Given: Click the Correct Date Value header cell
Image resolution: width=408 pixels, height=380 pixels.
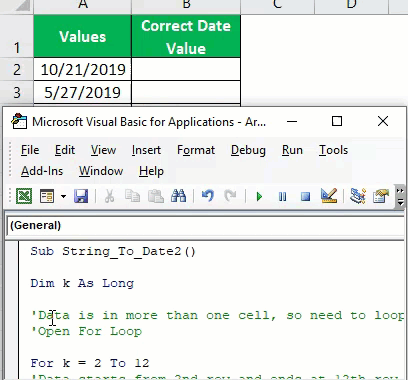Looking at the screenshot, I should [x=186, y=36].
